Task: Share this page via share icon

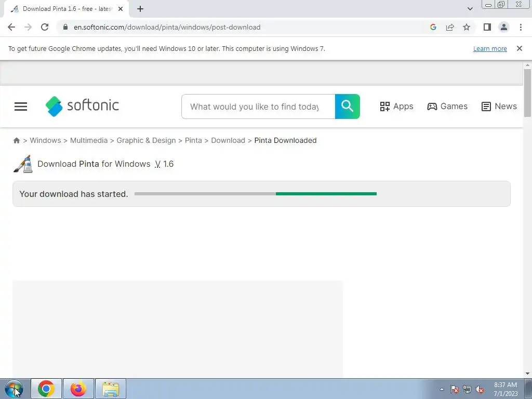Action: click(x=450, y=27)
